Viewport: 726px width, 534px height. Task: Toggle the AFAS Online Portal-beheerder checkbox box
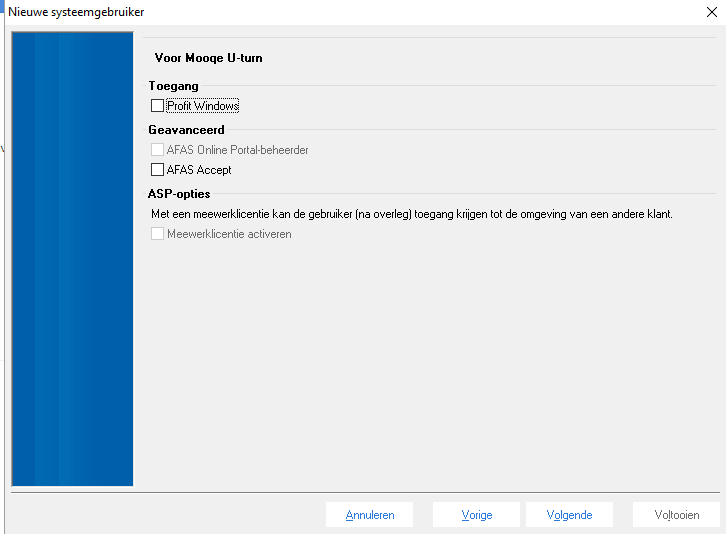pos(157,150)
